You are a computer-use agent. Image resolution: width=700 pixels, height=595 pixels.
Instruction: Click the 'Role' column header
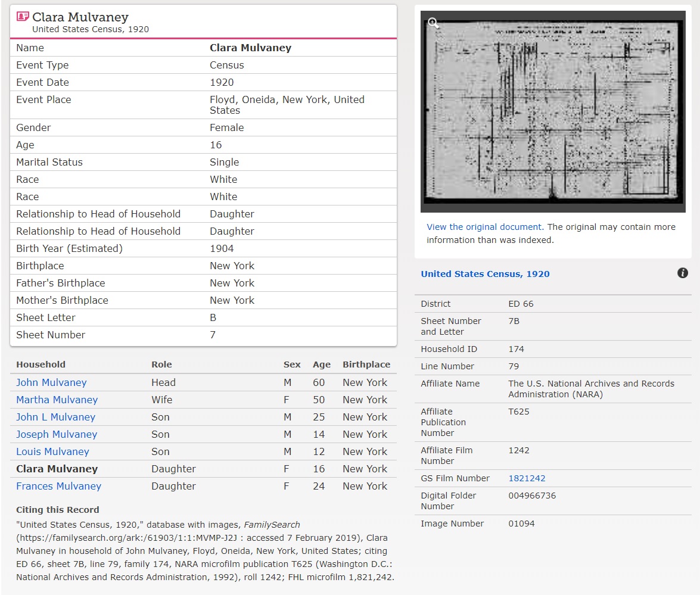click(161, 365)
